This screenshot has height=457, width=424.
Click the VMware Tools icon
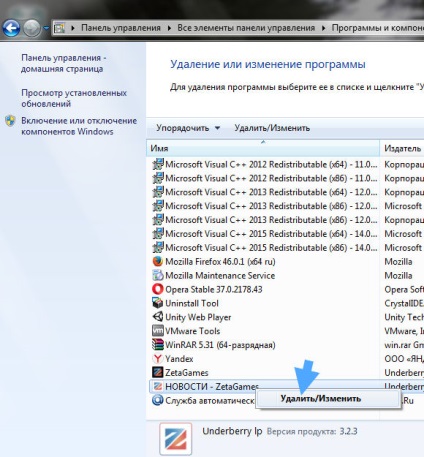click(x=158, y=331)
